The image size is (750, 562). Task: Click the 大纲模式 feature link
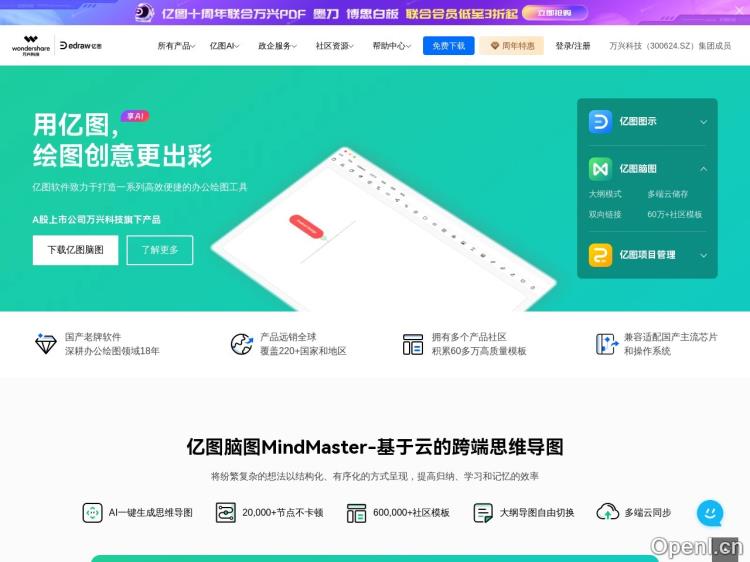coord(605,194)
